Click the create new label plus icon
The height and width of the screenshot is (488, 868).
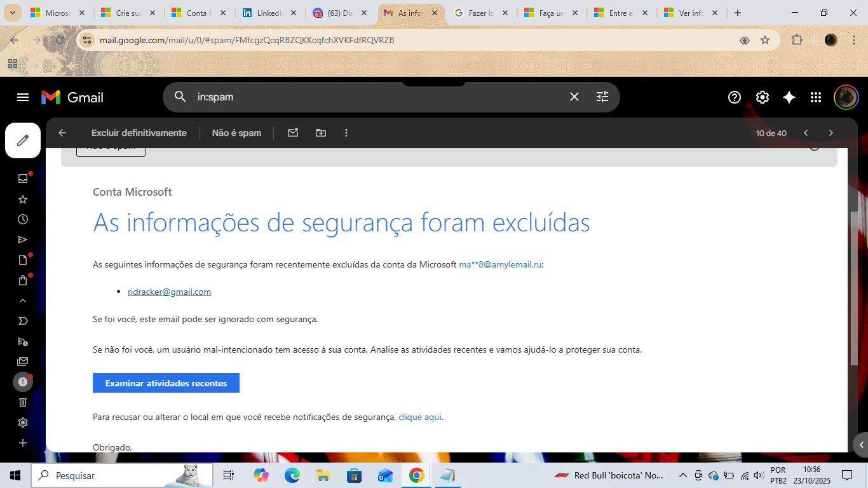(x=23, y=443)
